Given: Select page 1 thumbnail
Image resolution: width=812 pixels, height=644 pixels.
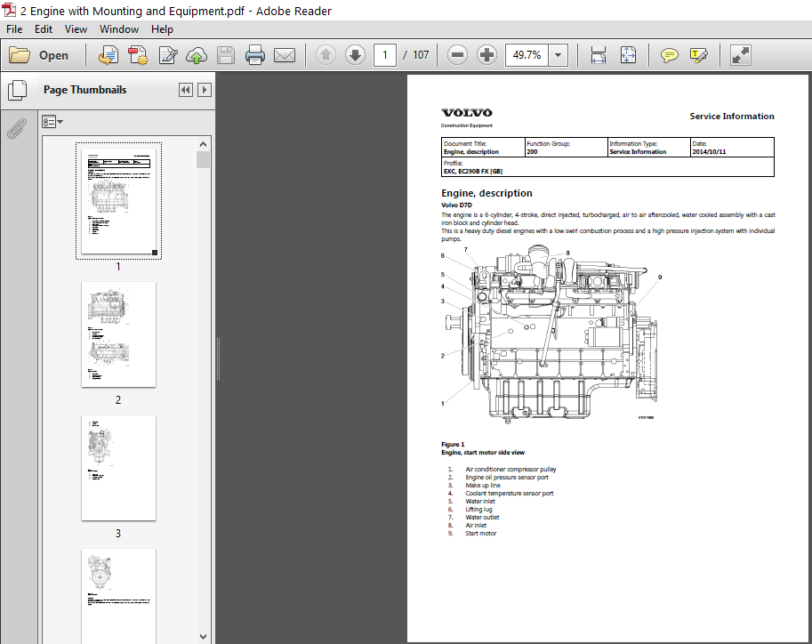Looking at the screenshot, I should coord(118,200).
